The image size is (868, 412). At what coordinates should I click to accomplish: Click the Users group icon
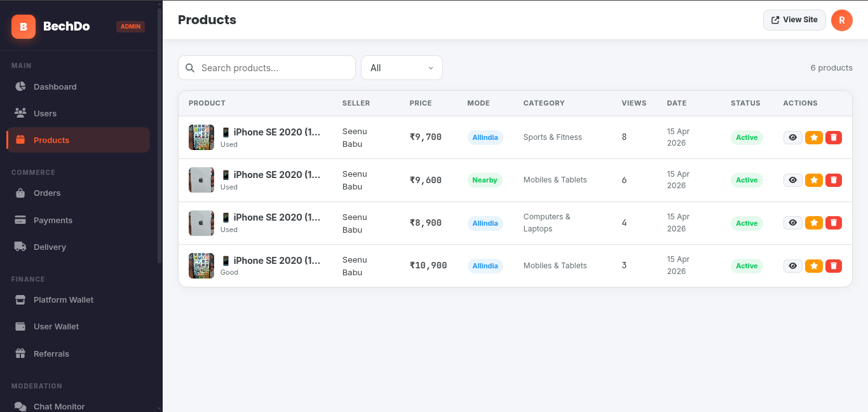pos(20,113)
